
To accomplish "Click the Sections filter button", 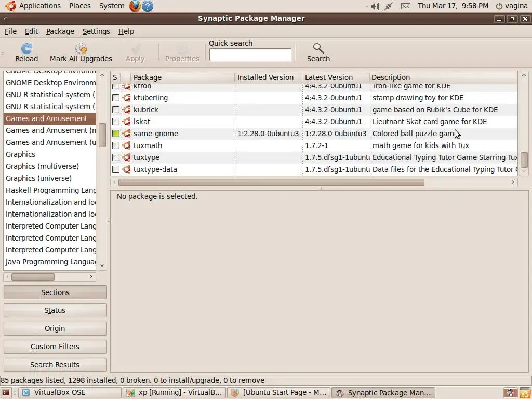I will click(x=55, y=292).
